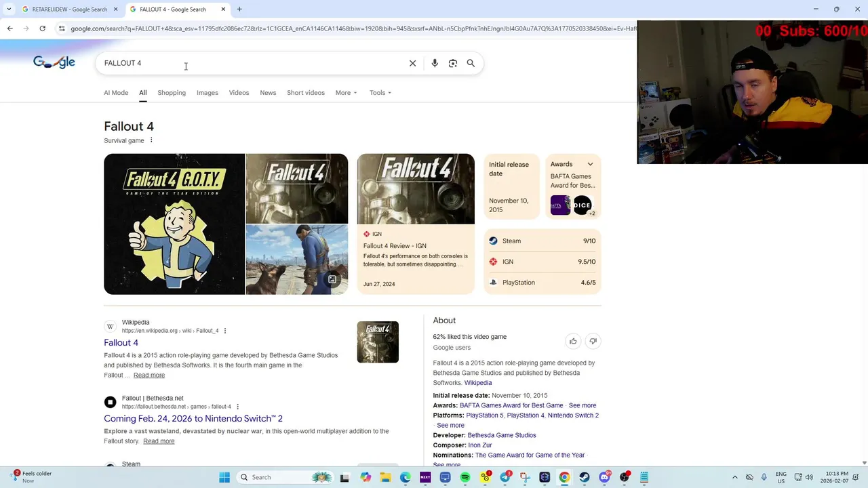The width and height of the screenshot is (868, 488).
Task: Open Inon Zur composer link
Action: (x=480, y=445)
